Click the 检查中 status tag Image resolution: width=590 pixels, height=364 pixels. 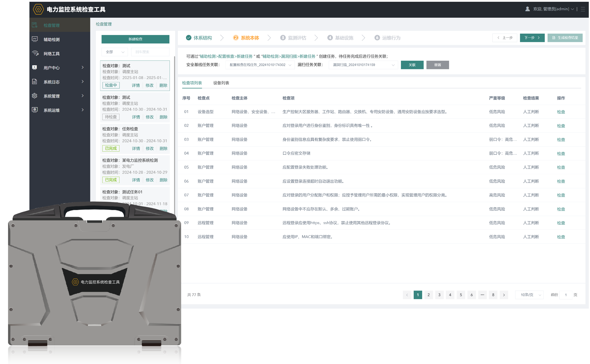111,85
